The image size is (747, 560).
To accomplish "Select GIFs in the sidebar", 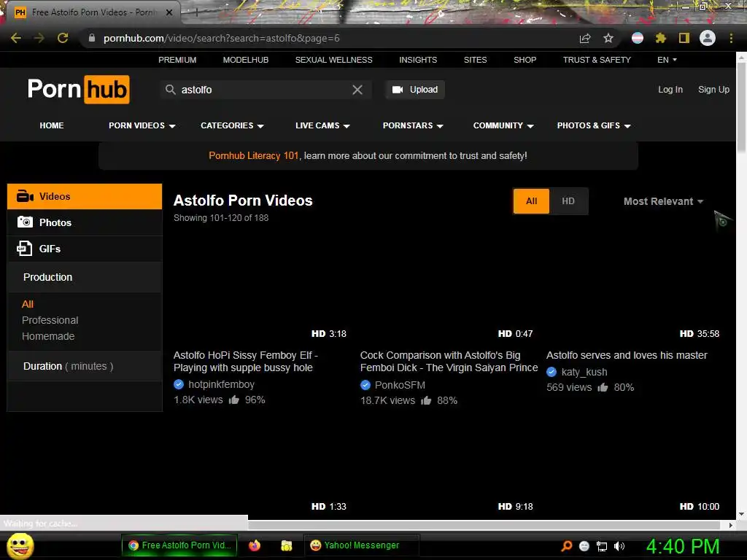I will (x=85, y=249).
